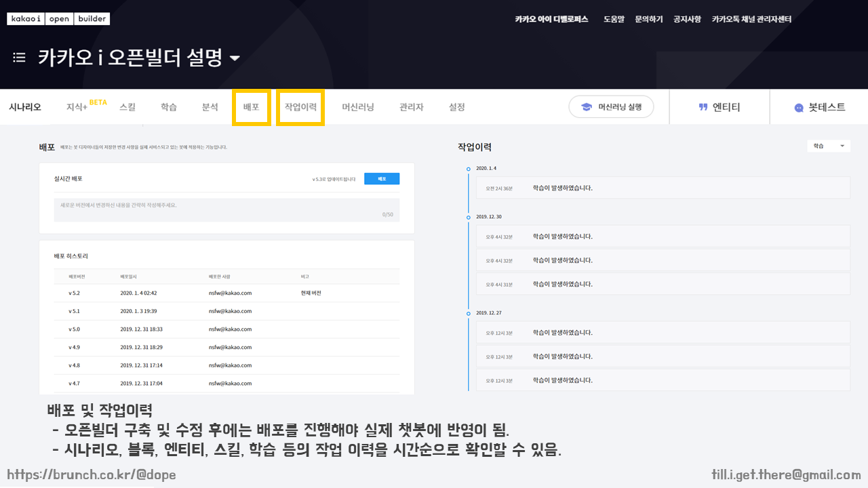Viewport: 868px width, 488px height.
Task: Launch 봇테스트 from the top bar
Action: pyautogui.click(x=820, y=107)
